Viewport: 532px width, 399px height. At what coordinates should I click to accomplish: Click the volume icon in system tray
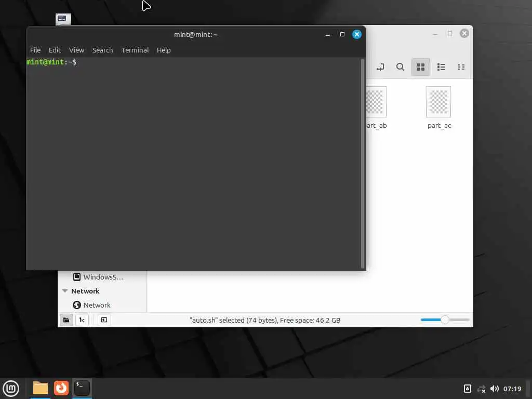click(x=495, y=389)
